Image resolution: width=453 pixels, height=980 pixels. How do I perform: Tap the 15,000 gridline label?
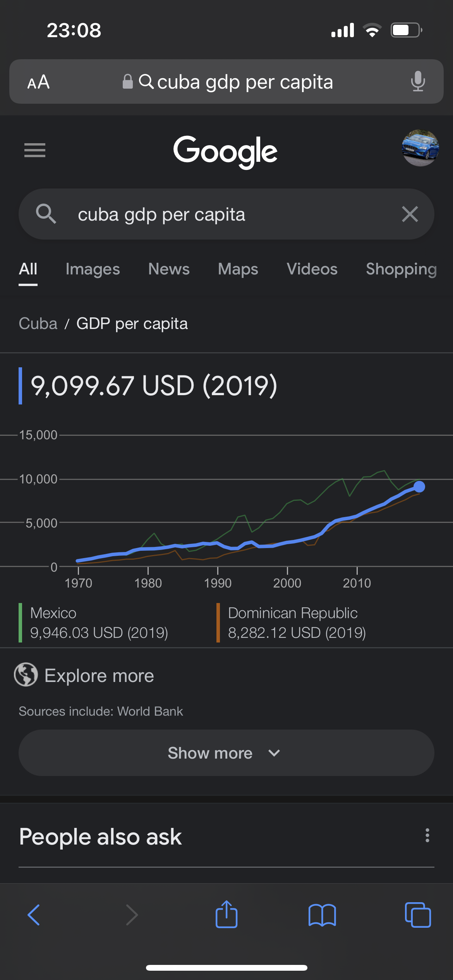tap(38, 435)
